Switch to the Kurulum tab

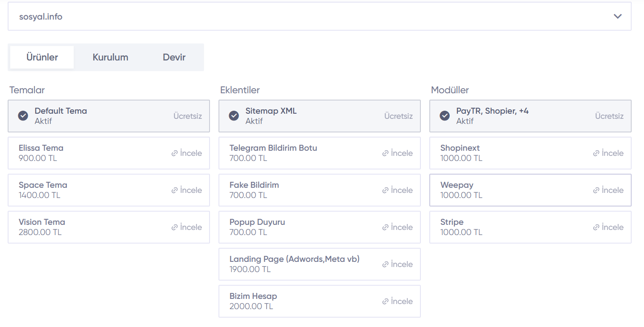tap(110, 57)
